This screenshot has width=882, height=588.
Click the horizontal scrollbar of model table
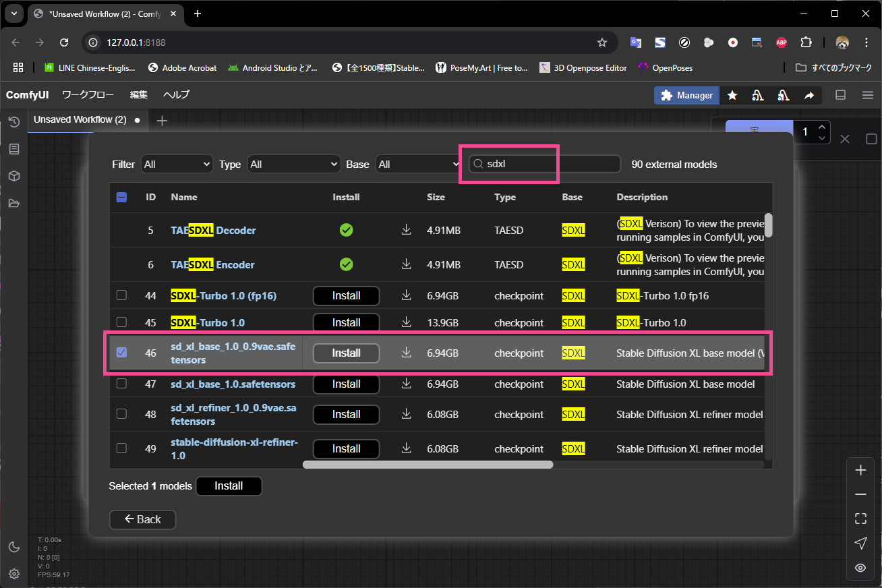point(428,464)
